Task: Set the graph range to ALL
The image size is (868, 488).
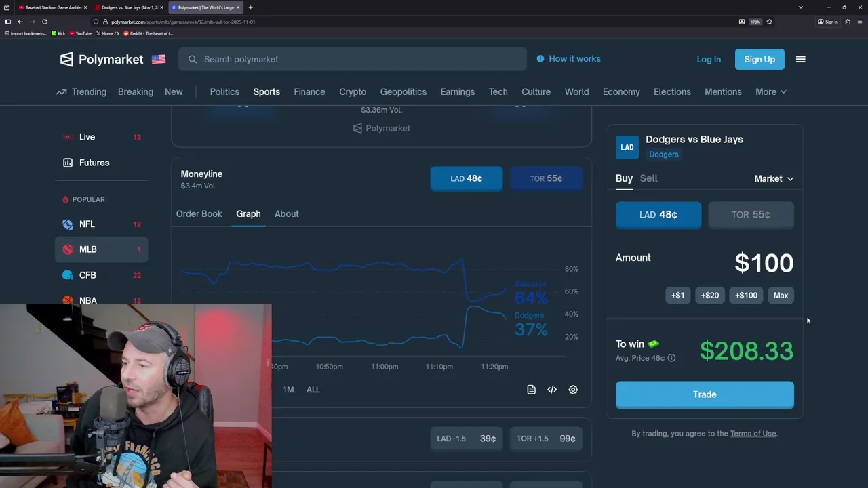Action: coord(313,390)
